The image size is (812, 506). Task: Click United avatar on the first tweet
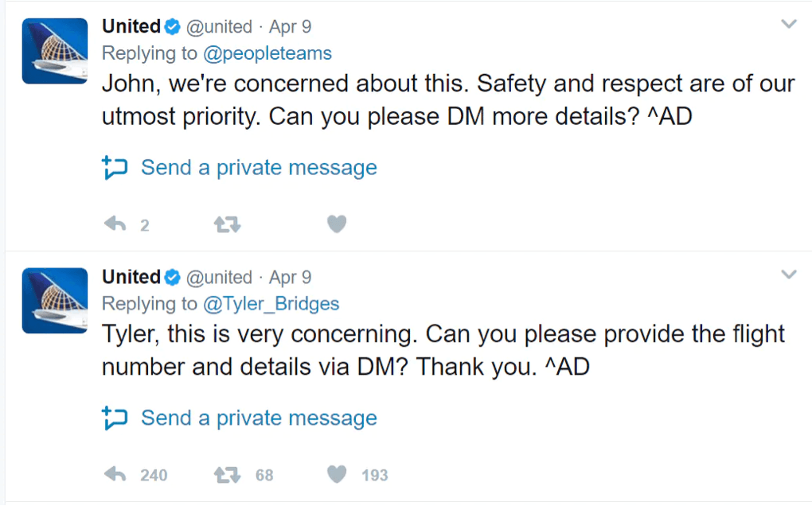55,51
